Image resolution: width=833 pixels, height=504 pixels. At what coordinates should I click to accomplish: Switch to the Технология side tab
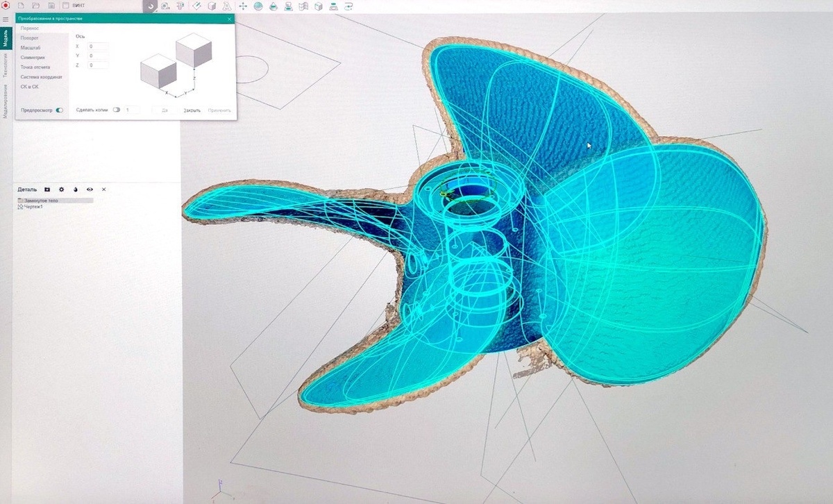pos(6,65)
